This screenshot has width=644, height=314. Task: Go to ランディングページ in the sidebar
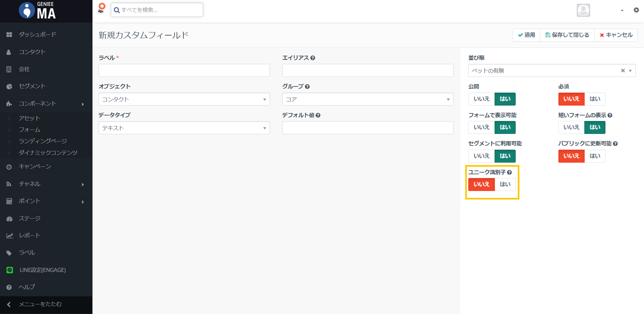(x=43, y=141)
